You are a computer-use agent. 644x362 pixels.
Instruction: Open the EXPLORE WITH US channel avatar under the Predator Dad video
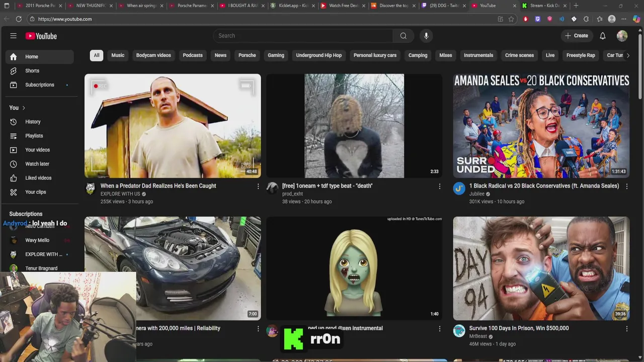point(91,189)
